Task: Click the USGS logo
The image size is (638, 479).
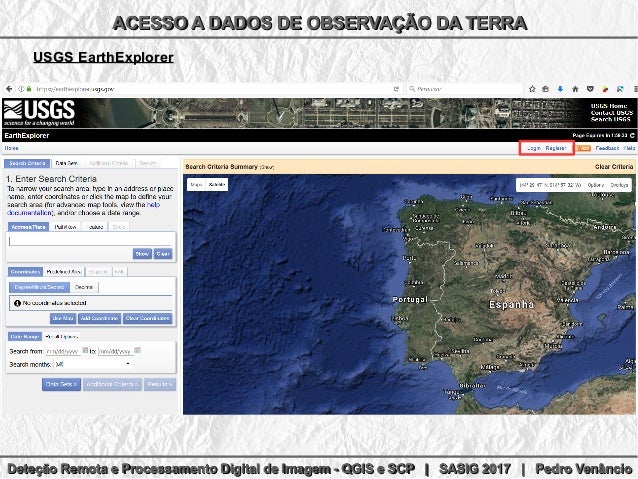Action: 39,113
